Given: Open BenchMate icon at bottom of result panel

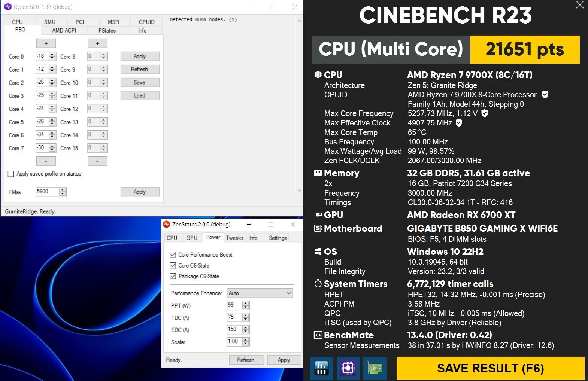Looking at the screenshot, I should (322, 368).
